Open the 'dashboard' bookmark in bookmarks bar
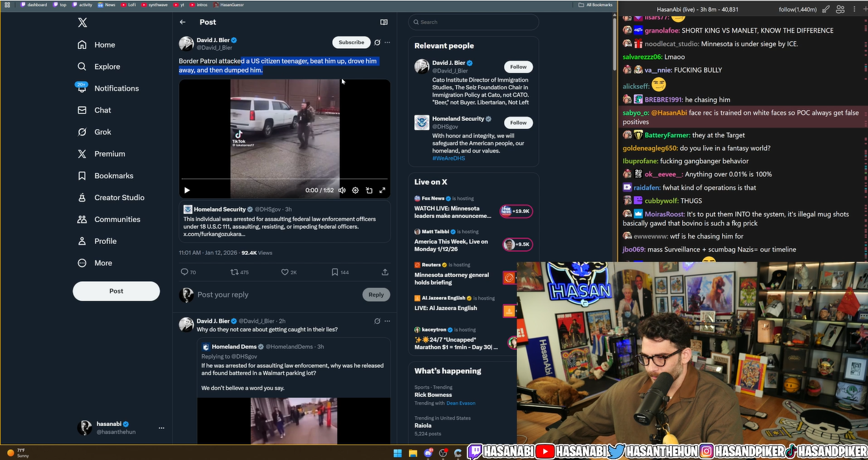The image size is (868, 460). tap(34, 4)
